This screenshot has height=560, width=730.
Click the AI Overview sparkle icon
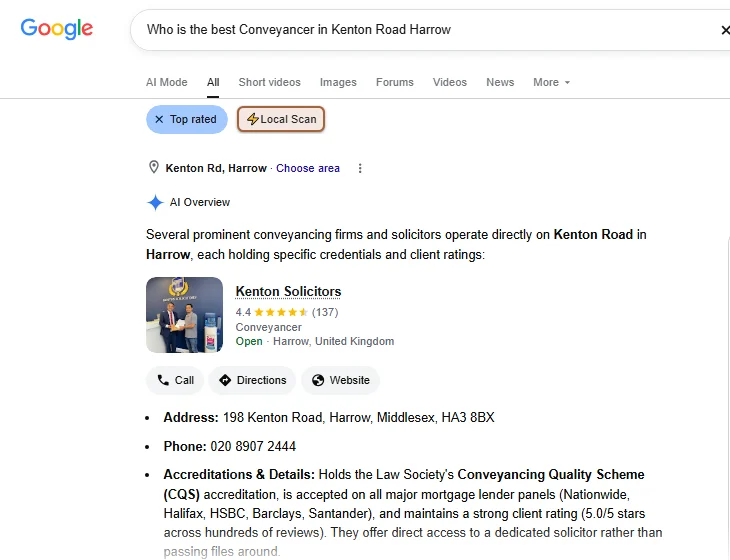tap(155, 202)
